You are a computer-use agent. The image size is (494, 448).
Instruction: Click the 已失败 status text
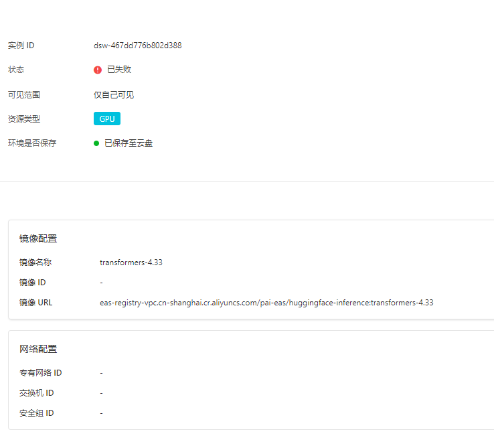pos(119,70)
